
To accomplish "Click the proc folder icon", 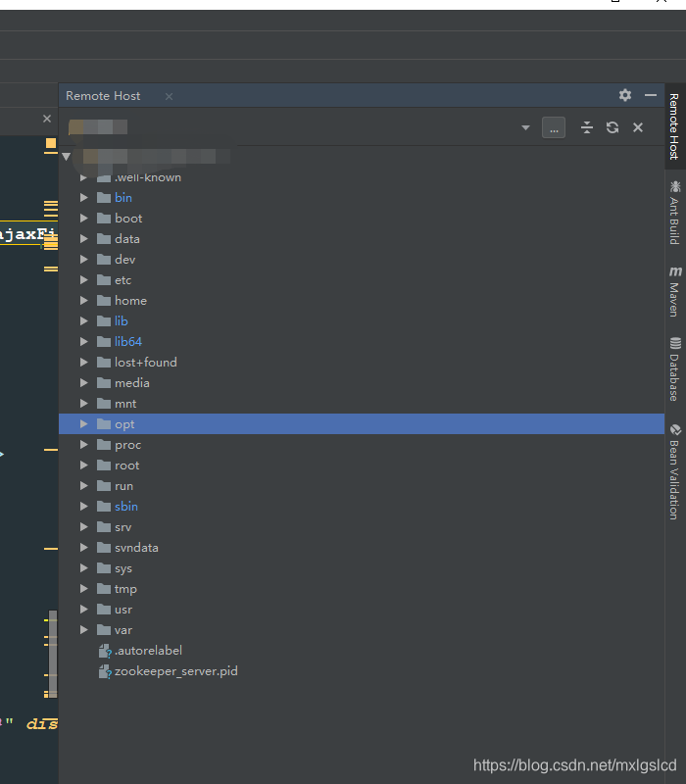I will point(104,445).
